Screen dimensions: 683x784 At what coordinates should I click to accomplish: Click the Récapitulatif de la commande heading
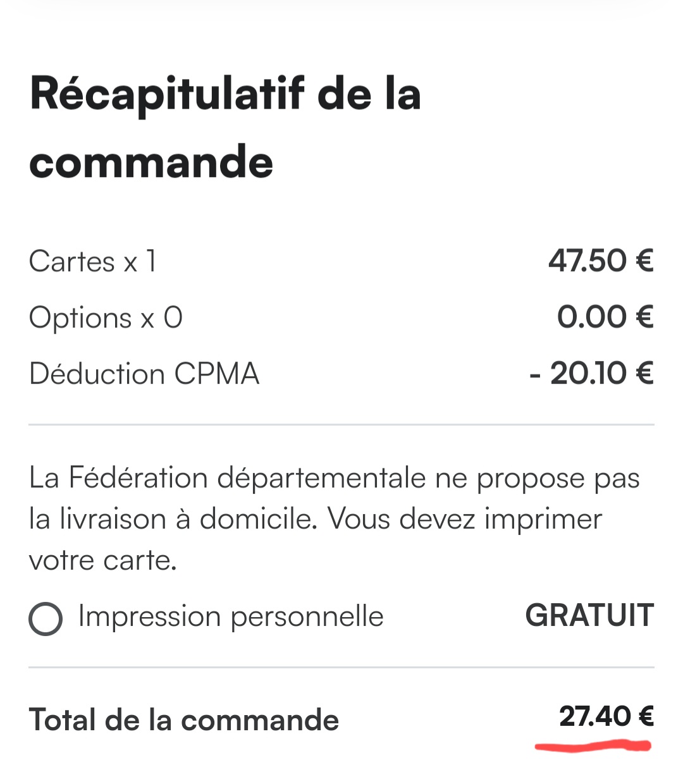225,127
